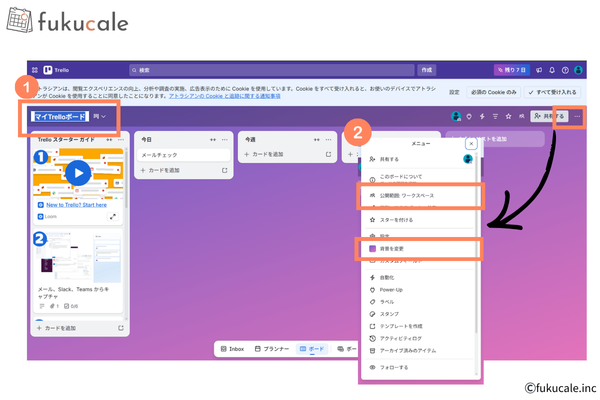Close the メニュー panel with X
600x400 pixels.
(471, 144)
